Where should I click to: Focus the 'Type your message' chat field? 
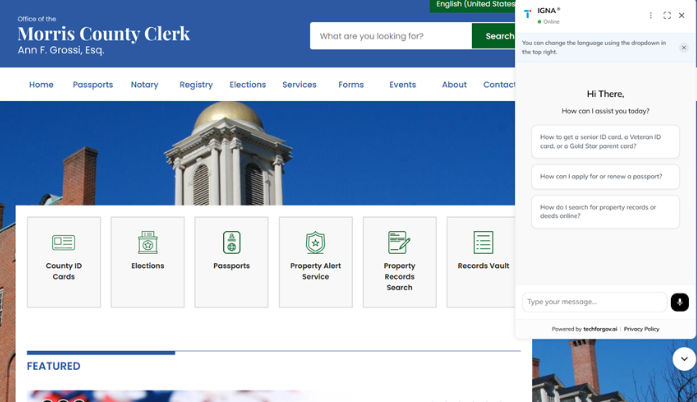(594, 302)
